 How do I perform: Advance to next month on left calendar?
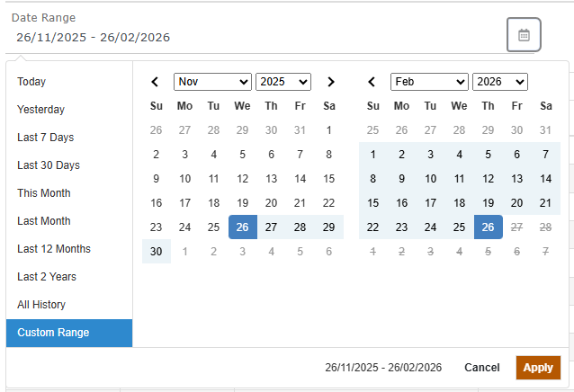click(x=330, y=82)
